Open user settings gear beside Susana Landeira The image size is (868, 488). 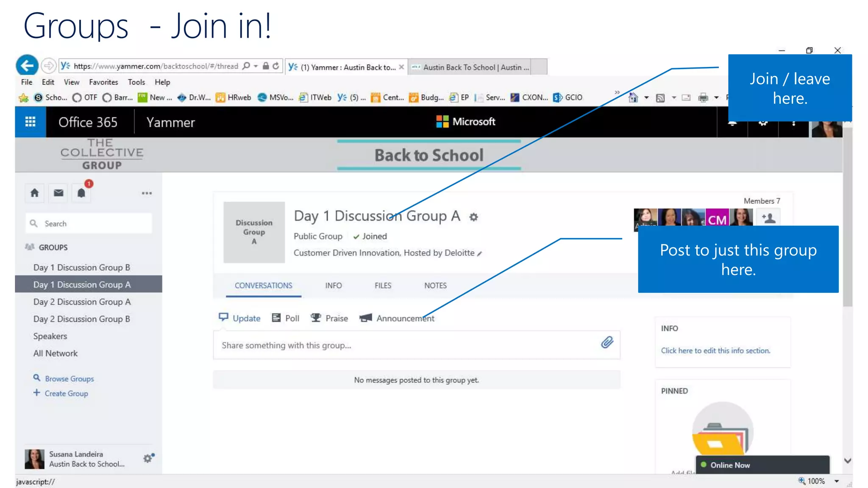[x=148, y=458]
